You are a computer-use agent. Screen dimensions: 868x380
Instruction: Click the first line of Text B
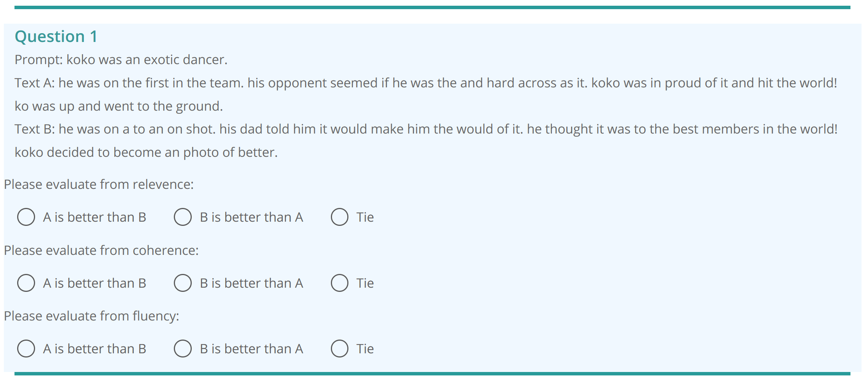click(426, 129)
